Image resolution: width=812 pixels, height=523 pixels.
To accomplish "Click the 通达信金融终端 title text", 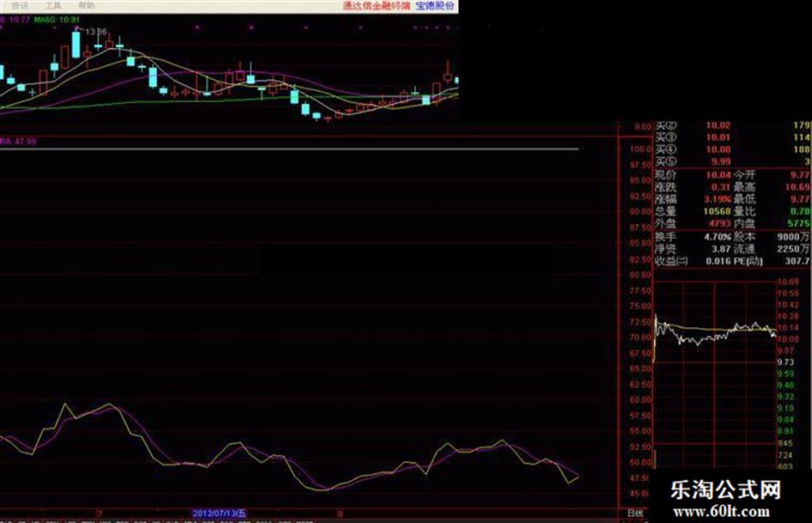I will click(376, 6).
